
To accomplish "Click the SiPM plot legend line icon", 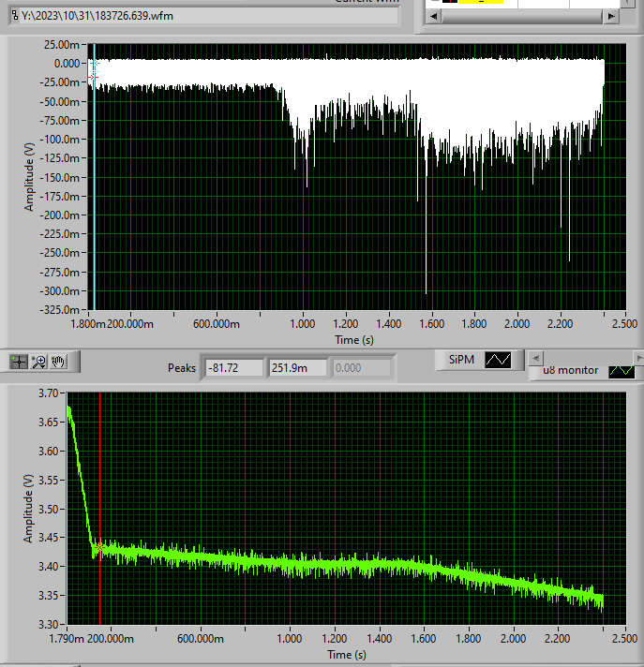I will click(500, 361).
